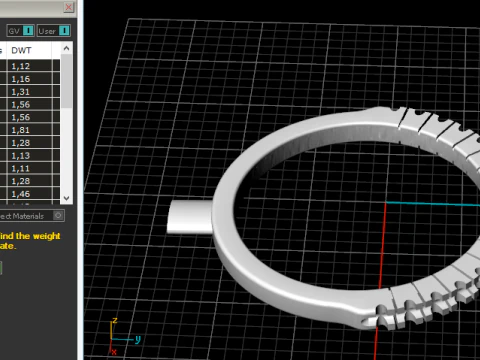Toggle the User switch
This screenshot has width=480, height=360.
pos(54,31)
